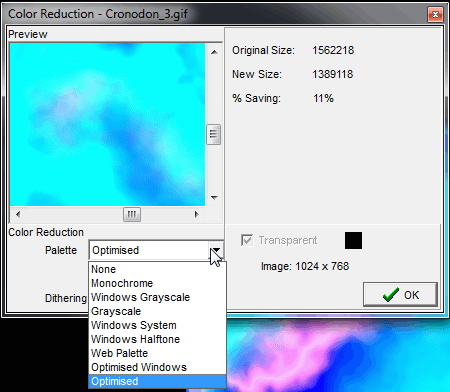Click the preview horizontal scrollbar right arrow
Viewport: 450px width, 392px height.
[x=197, y=214]
